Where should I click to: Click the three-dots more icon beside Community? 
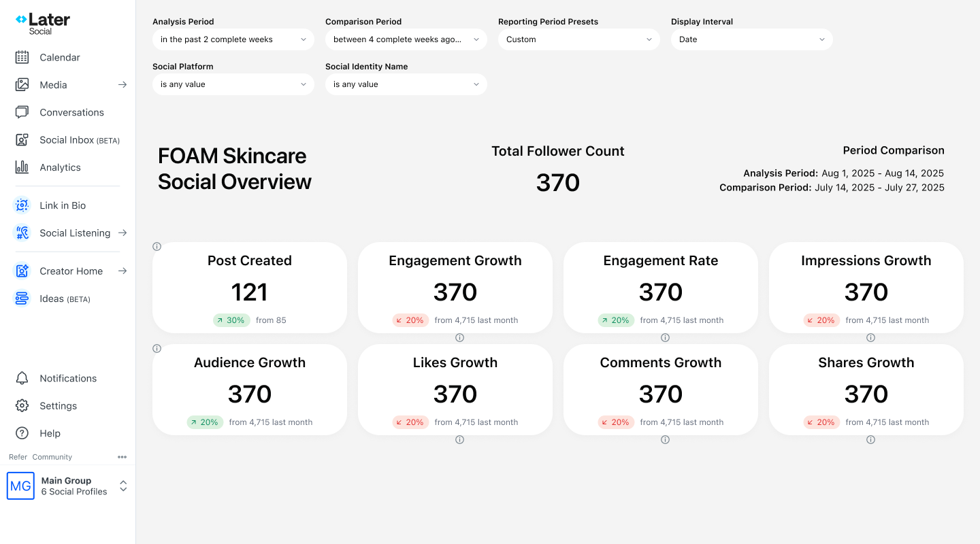122,457
